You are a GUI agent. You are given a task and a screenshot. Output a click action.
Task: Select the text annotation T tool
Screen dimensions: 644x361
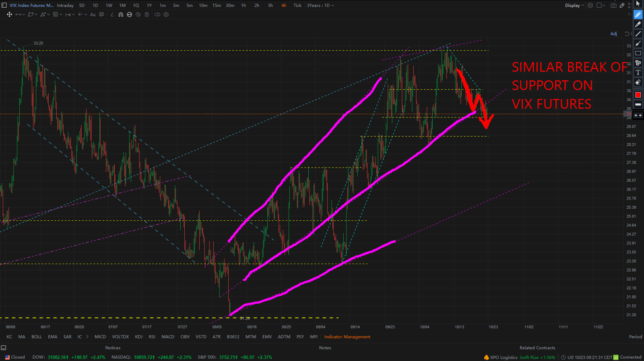pos(638,72)
